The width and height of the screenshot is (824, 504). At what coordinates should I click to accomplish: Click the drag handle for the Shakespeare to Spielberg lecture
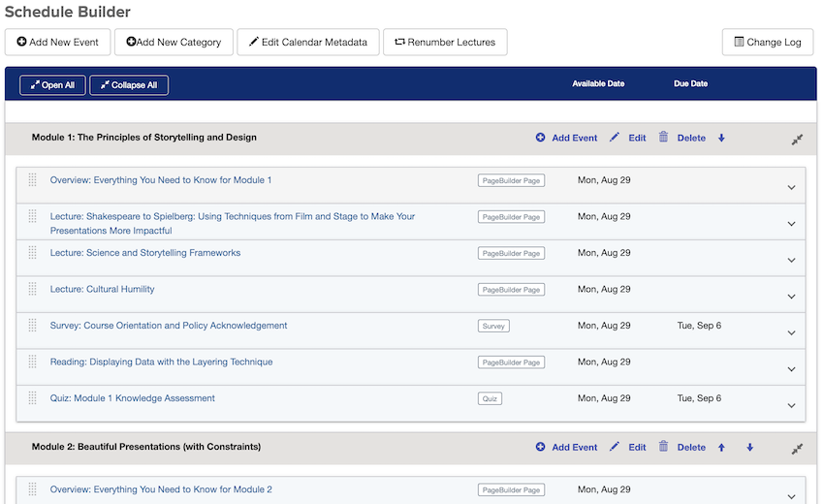(x=33, y=216)
